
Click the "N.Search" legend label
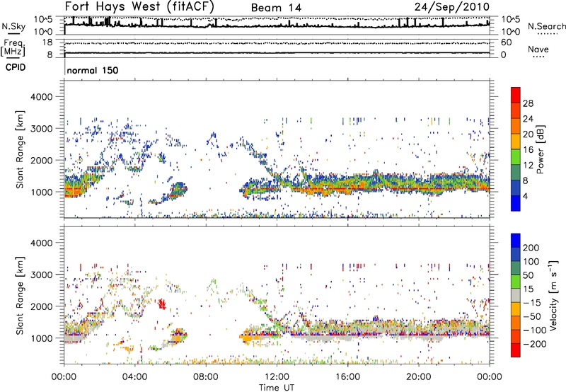coord(546,26)
